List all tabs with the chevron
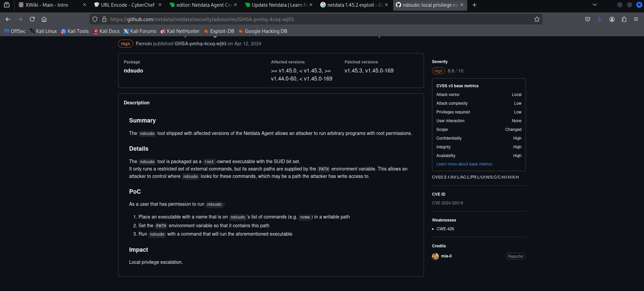The width and height of the screenshot is (644, 291). coord(595,5)
